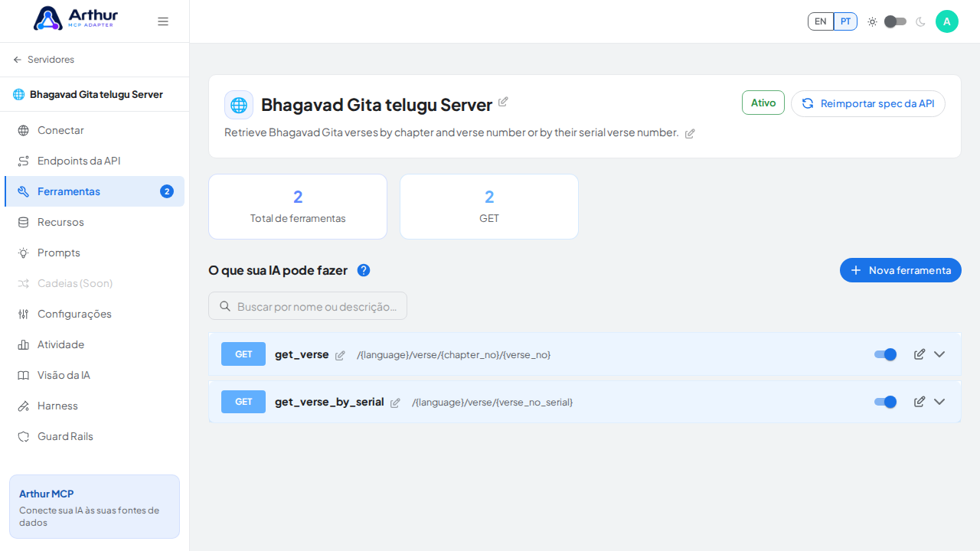Click the moon dark-theme icon

[x=920, y=21]
